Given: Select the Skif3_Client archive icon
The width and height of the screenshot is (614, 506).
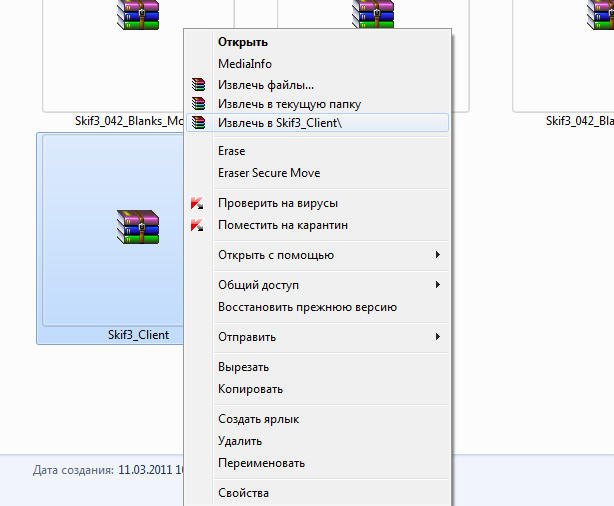Looking at the screenshot, I should 138,227.
